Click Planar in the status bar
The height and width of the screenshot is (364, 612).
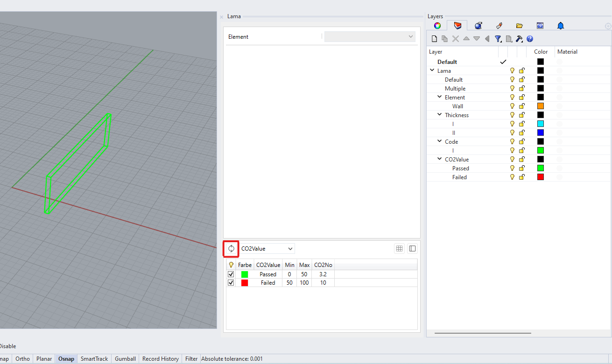[x=44, y=359]
